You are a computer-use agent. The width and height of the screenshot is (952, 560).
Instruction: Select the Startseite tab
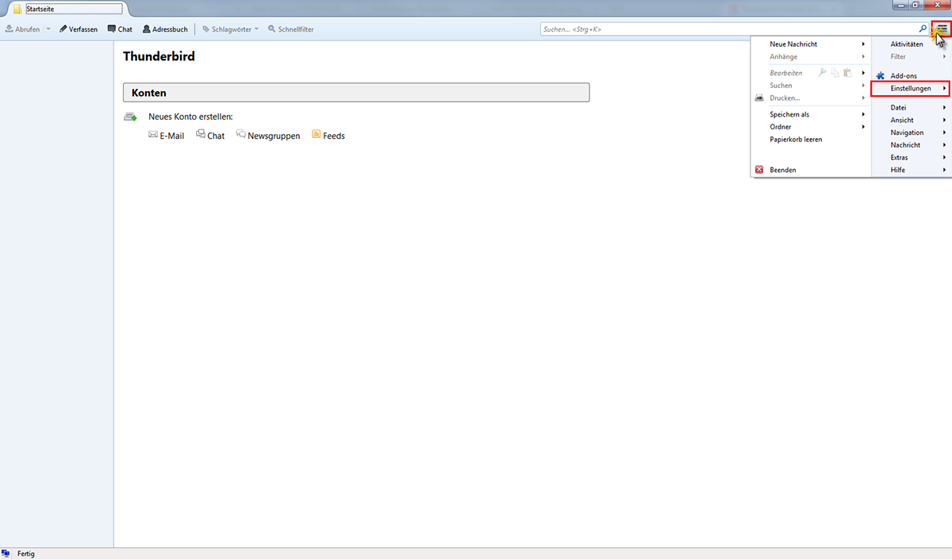pyautogui.click(x=67, y=10)
